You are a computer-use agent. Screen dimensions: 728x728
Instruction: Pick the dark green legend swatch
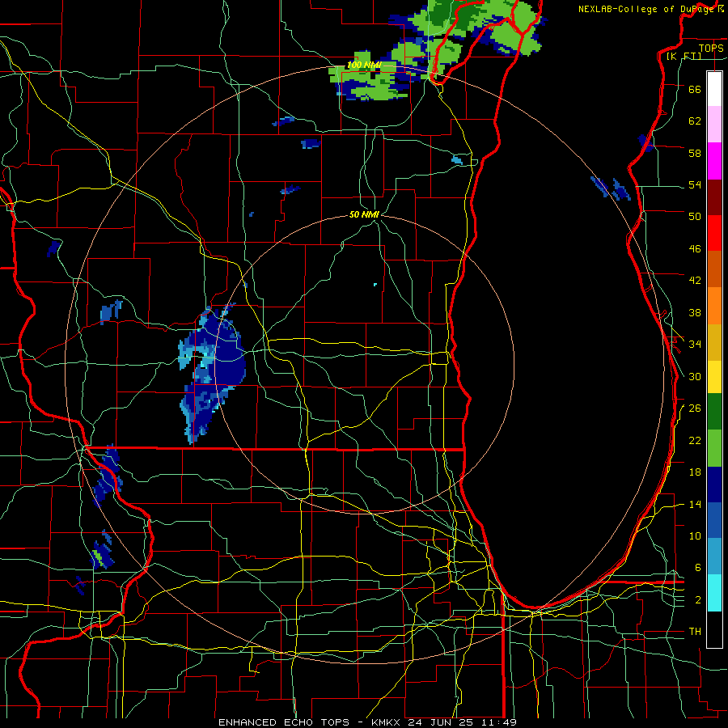(714, 412)
